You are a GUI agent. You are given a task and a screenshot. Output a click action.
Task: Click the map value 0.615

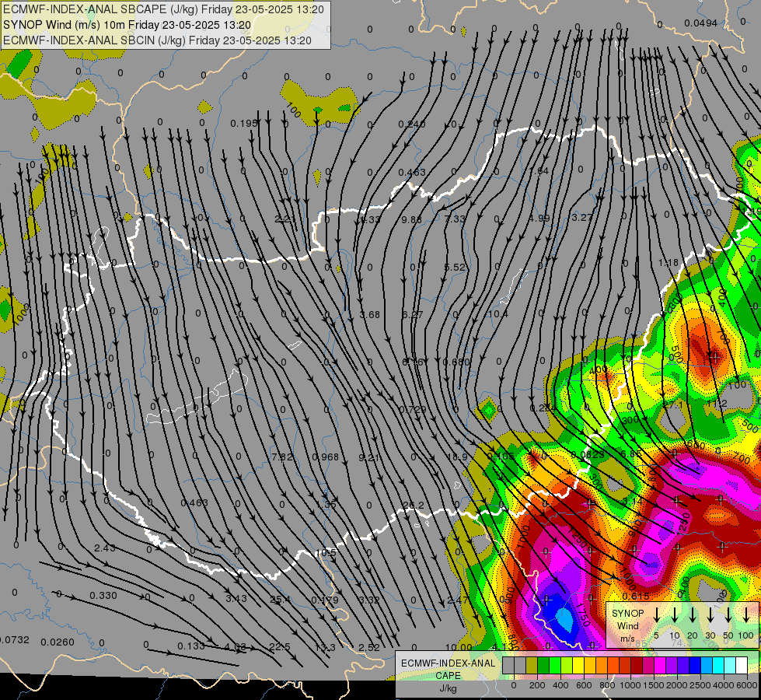(x=635, y=596)
